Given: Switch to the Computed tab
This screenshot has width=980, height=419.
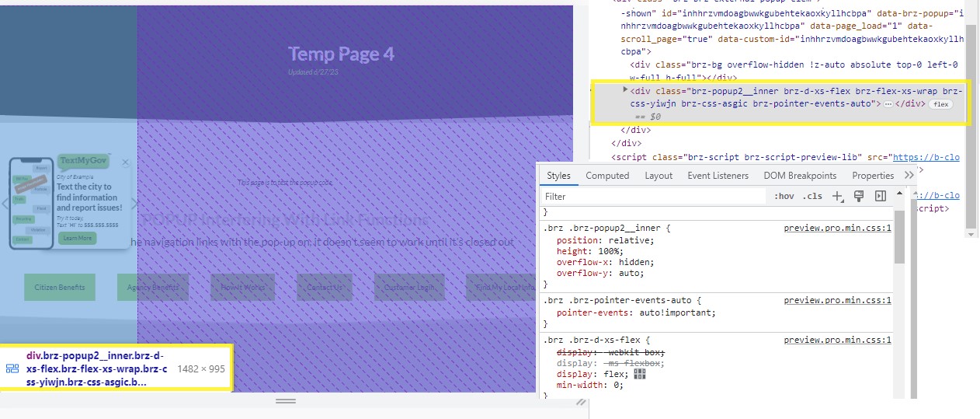Looking at the screenshot, I should coord(607,176).
